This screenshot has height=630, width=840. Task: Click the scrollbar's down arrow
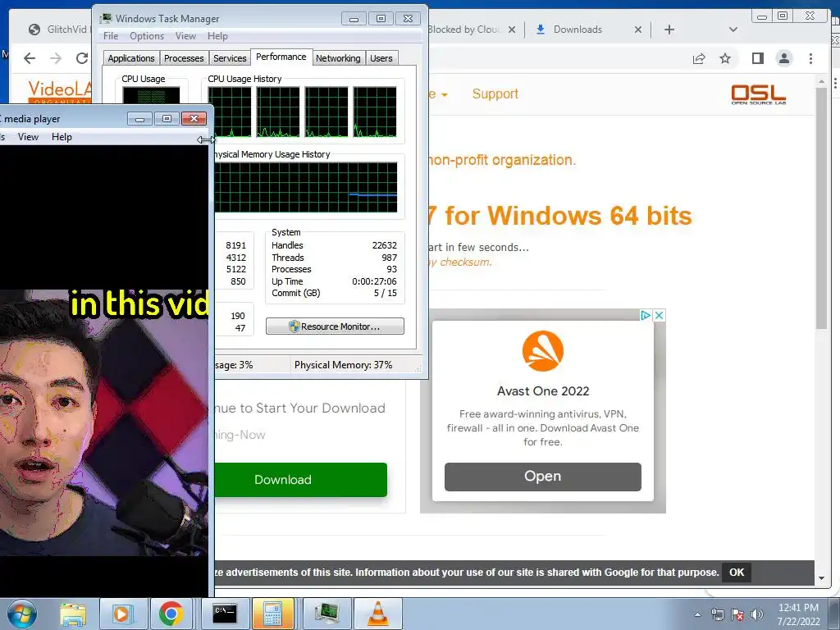pos(821,578)
